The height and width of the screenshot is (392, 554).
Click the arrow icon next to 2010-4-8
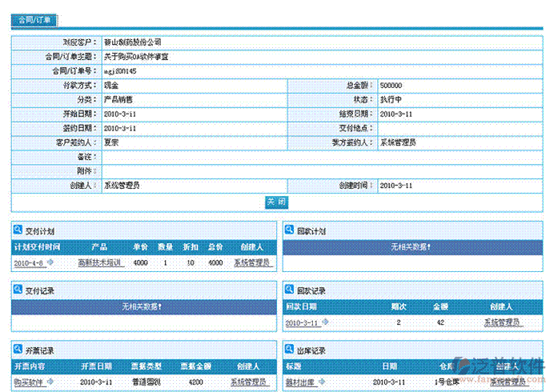pos(50,262)
